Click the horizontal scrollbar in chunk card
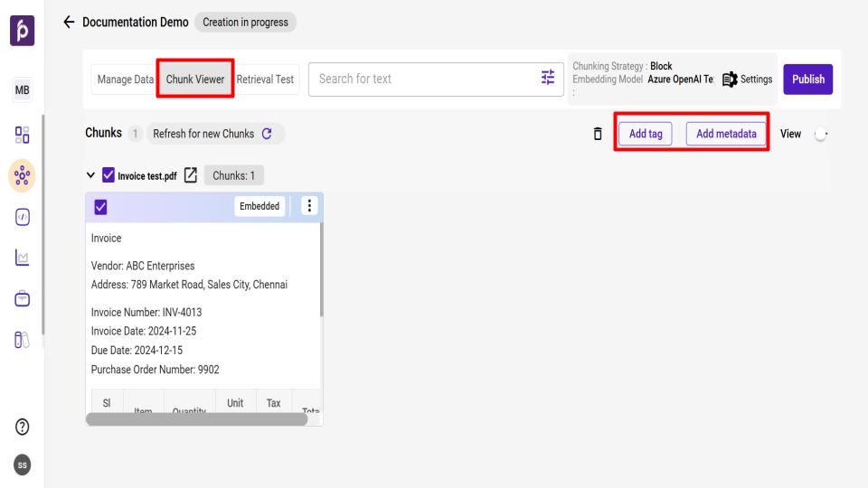The width and height of the screenshot is (868, 488). pyautogui.click(x=196, y=419)
